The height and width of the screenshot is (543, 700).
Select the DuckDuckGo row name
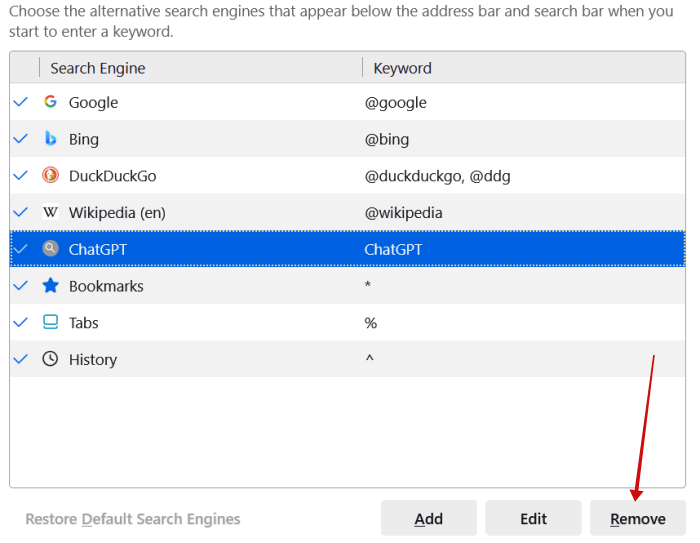(x=112, y=176)
